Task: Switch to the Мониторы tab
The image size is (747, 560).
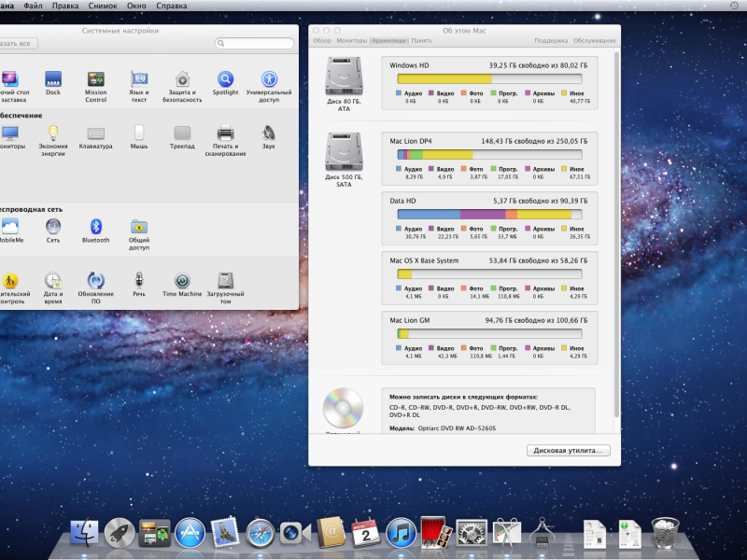Action: click(352, 40)
